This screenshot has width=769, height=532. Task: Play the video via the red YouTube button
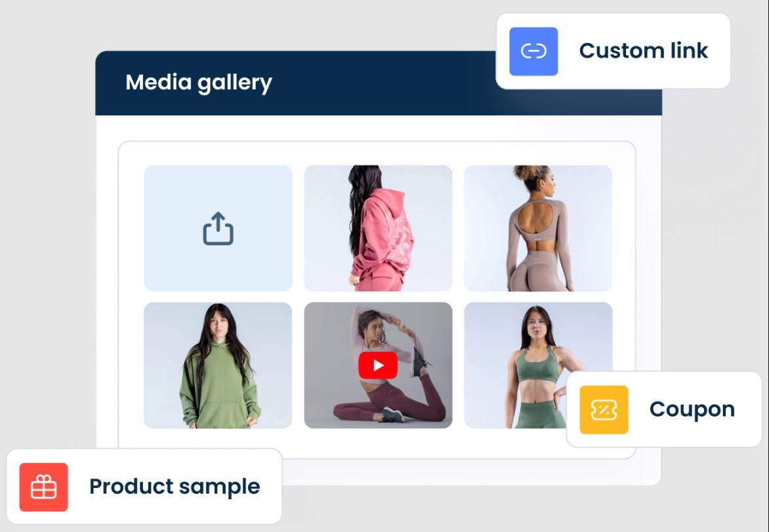[378, 365]
